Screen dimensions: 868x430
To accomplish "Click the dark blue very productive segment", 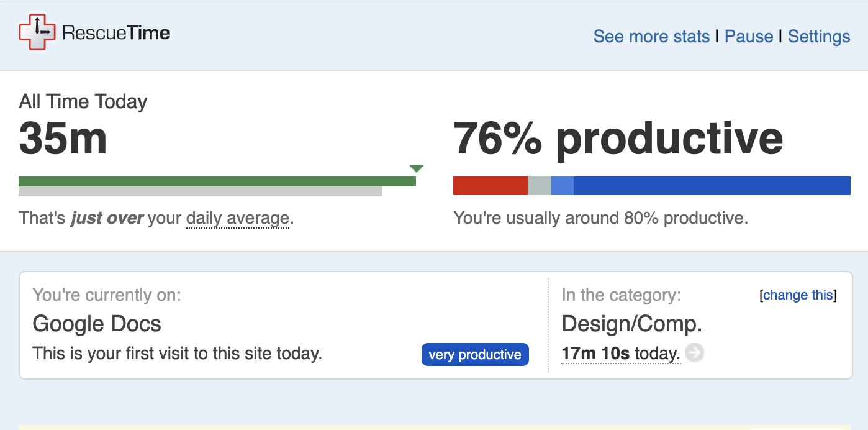I will coord(712,186).
